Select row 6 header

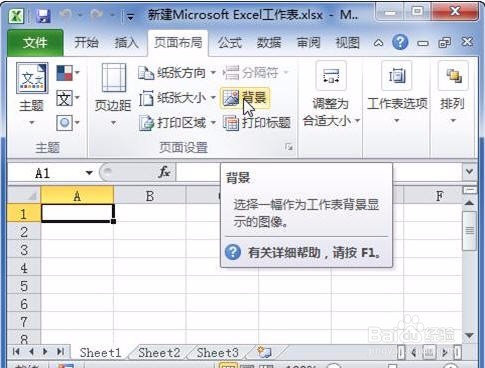coord(24,304)
